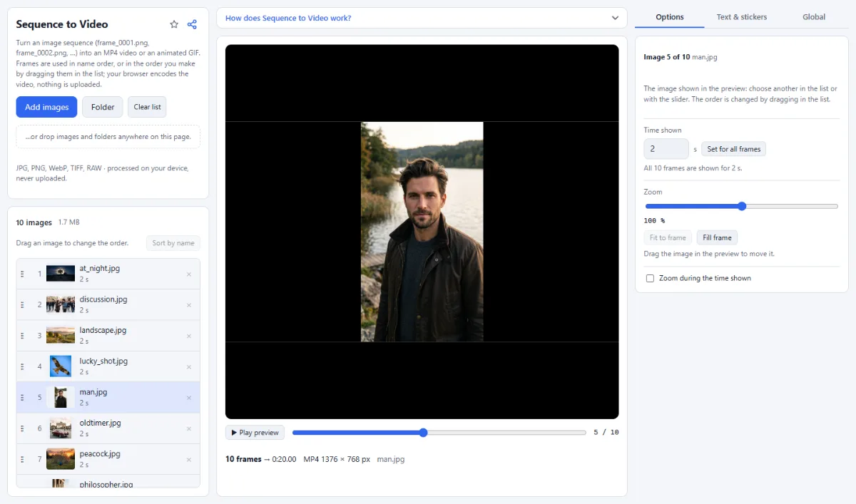Click the Fill frame button

coord(717,237)
